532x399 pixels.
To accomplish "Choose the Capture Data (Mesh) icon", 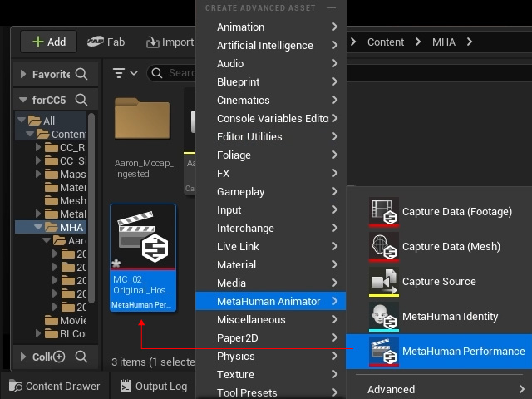I will (x=384, y=247).
